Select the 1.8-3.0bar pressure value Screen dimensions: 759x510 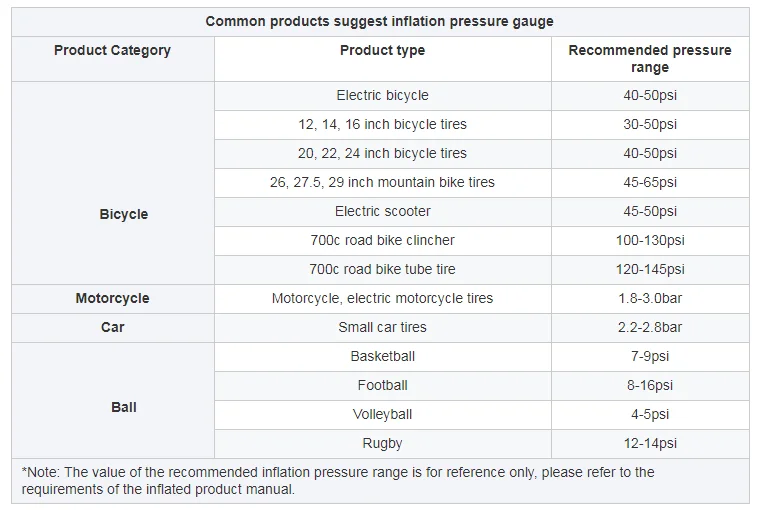tap(649, 298)
